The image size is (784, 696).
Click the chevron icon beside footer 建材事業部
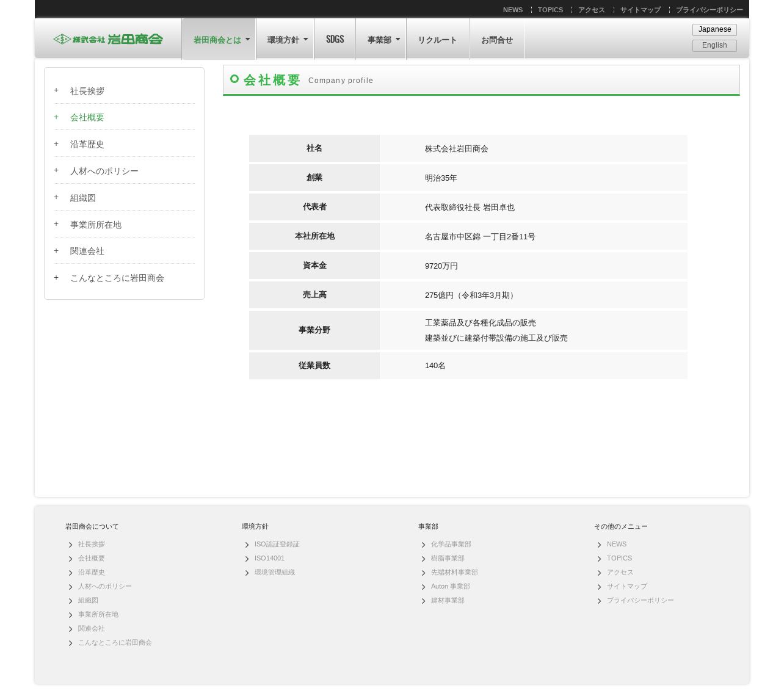pos(423,601)
